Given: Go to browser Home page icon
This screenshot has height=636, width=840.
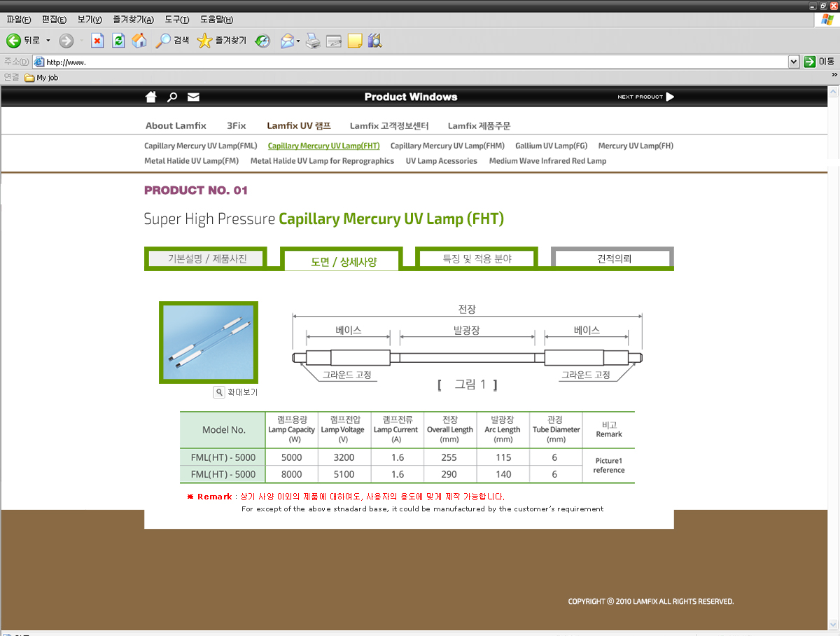Looking at the screenshot, I should 139,41.
